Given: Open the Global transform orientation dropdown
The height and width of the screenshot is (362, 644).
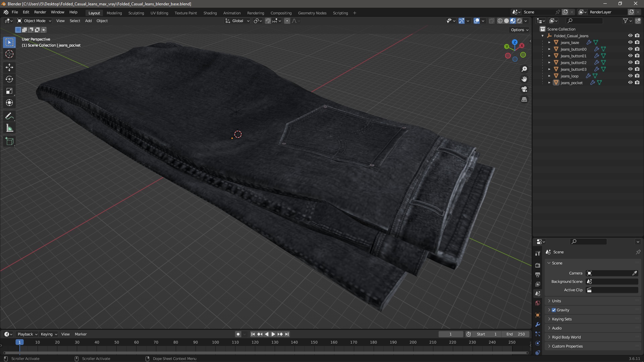Looking at the screenshot, I should (237, 21).
